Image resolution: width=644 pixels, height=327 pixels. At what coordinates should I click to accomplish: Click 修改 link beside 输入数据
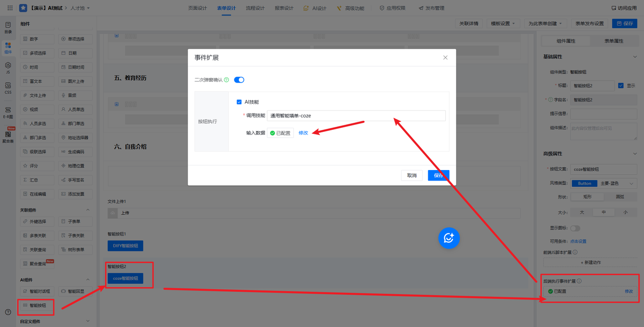click(303, 133)
